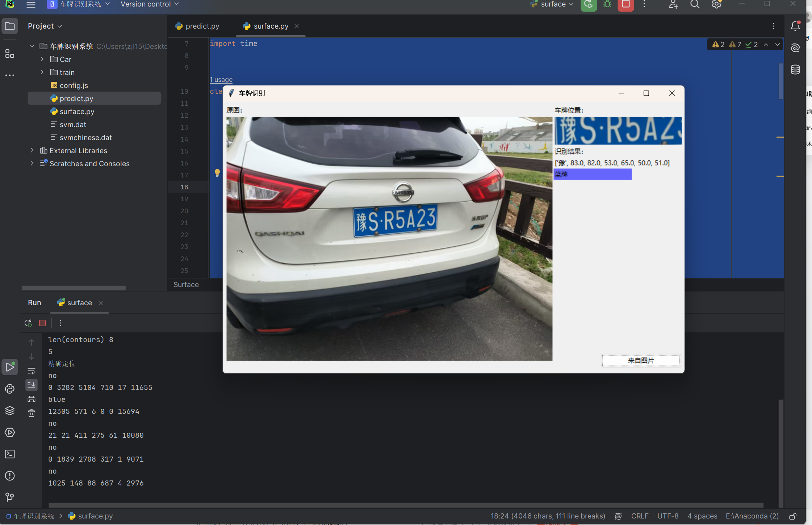Select the surface tab in Run panel
This screenshot has width=812, height=525.
(x=79, y=303)
